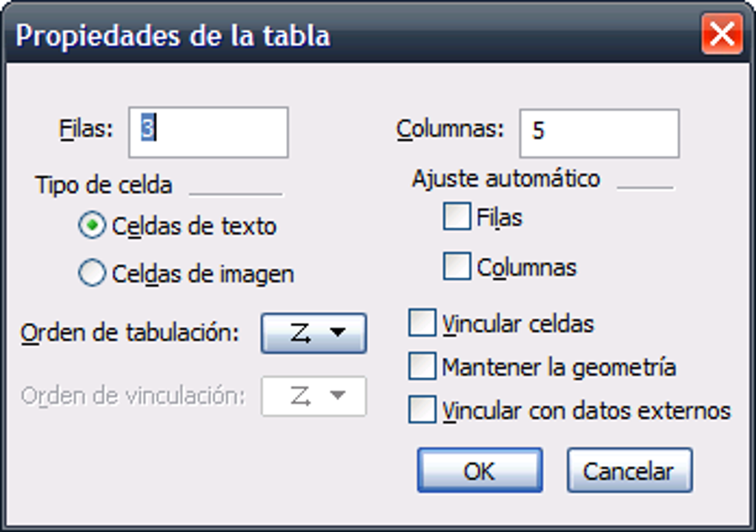Toggle the Vincular celdas checkbox
This screenshot has height=532, width=756.
pos(422,324)
